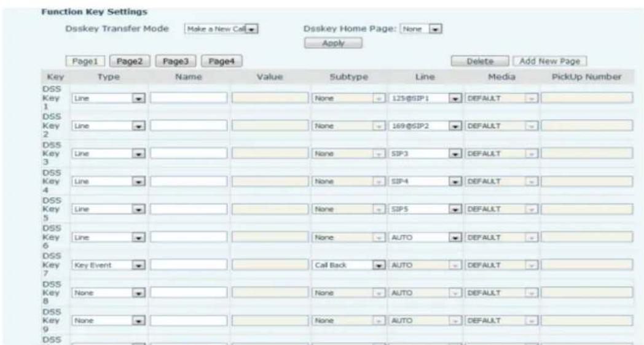Viewport: 644px width, 345px height.
Task: Click the Media column header
Action: pyautogui.click(x=501, y=77)
